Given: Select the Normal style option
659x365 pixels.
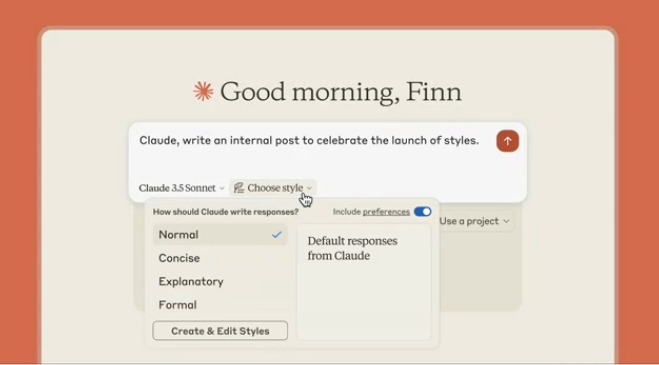Looking at the screenshot, I should [x=220, y=235].
